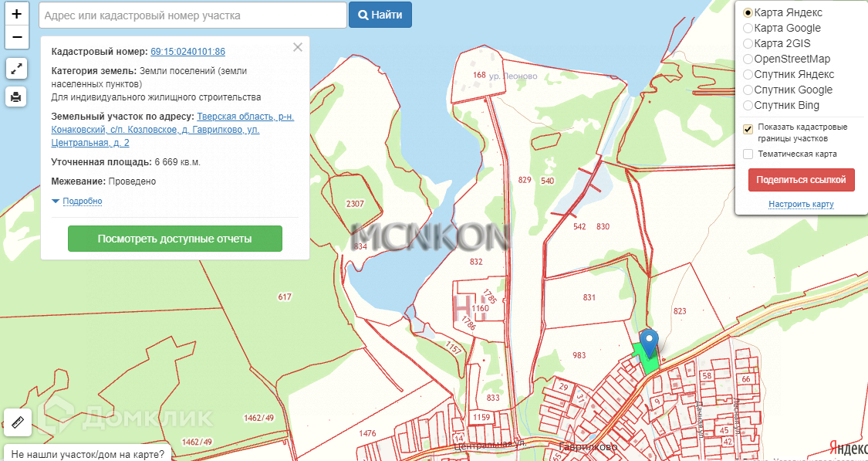868x461 pixels.
Task: Zoom out with the minus button
Action: 17,37
